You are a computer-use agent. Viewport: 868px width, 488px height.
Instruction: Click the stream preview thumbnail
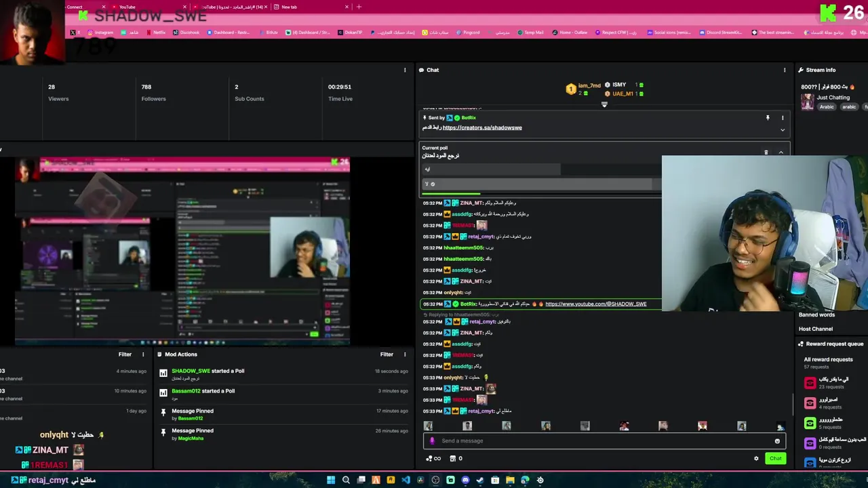click(182, 251)
